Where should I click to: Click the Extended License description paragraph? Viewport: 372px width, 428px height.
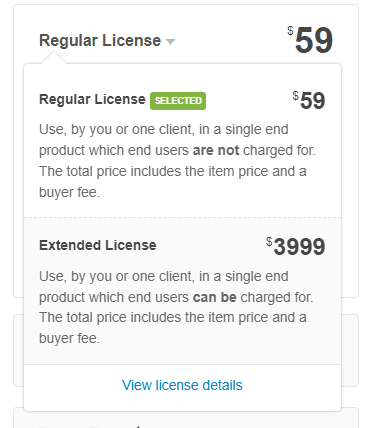click(176, 307)
